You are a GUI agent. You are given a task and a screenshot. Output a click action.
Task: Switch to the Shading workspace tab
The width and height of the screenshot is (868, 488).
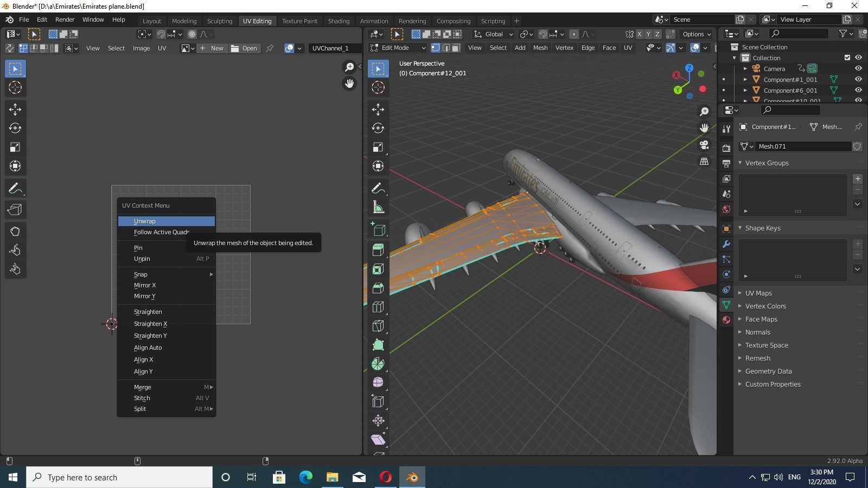tap(339, 21)
